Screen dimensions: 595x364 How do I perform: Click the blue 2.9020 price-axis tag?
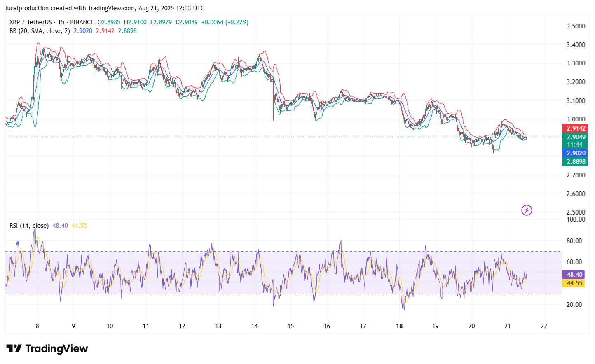[x=575, y=153]
